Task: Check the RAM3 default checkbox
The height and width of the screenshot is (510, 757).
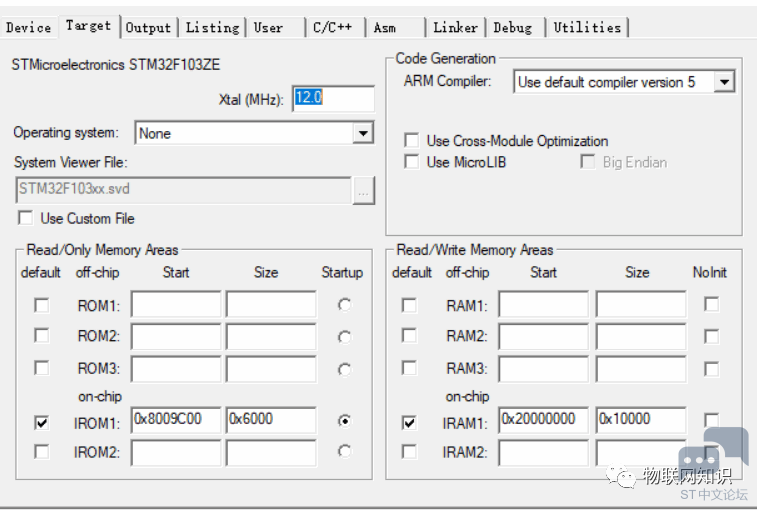Action: coord(409,368)
